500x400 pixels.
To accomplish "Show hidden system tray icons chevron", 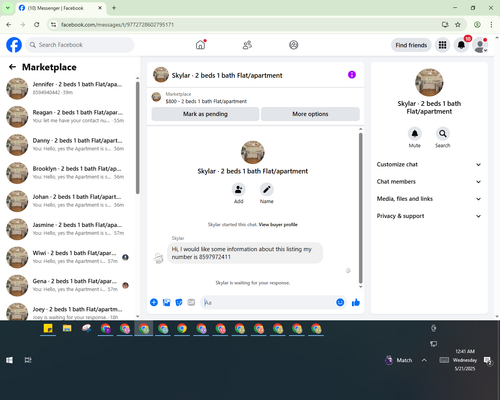I will [x=424, y=360].
